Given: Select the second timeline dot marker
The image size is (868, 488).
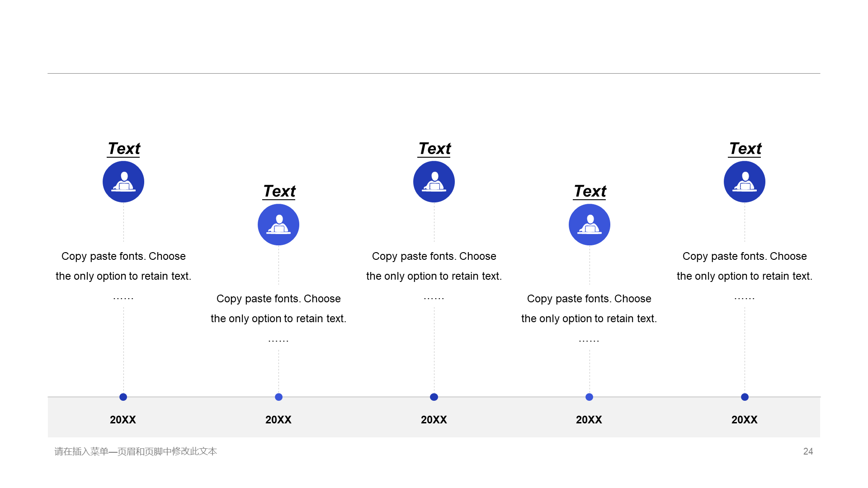Looking at the screenshot, I should pos(278,397).
